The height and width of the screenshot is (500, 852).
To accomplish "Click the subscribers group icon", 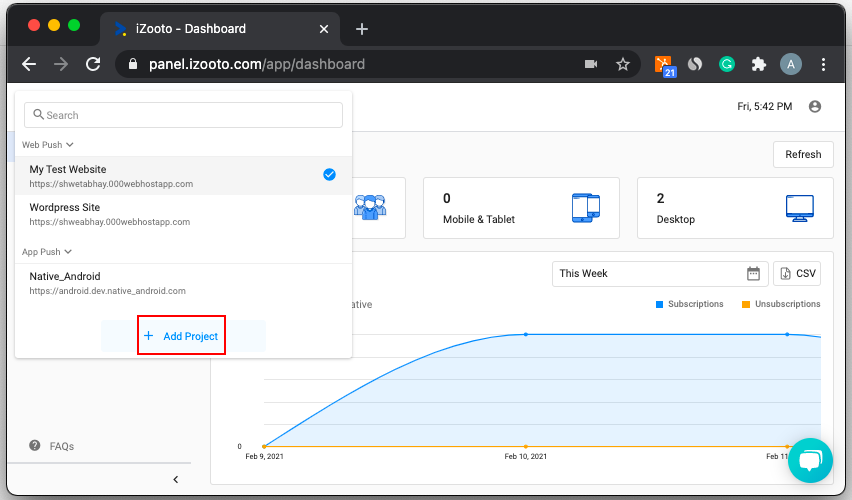I will (369, 207).
